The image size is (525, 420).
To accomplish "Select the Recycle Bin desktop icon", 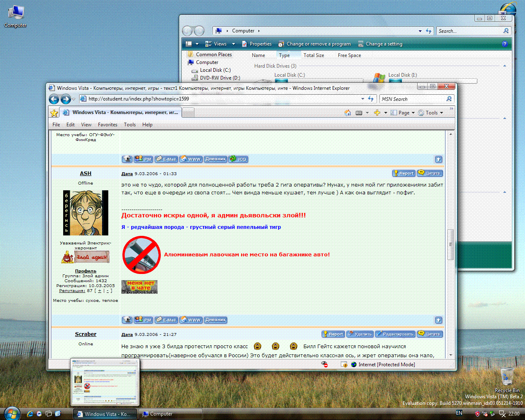I will tap(507, 380).
